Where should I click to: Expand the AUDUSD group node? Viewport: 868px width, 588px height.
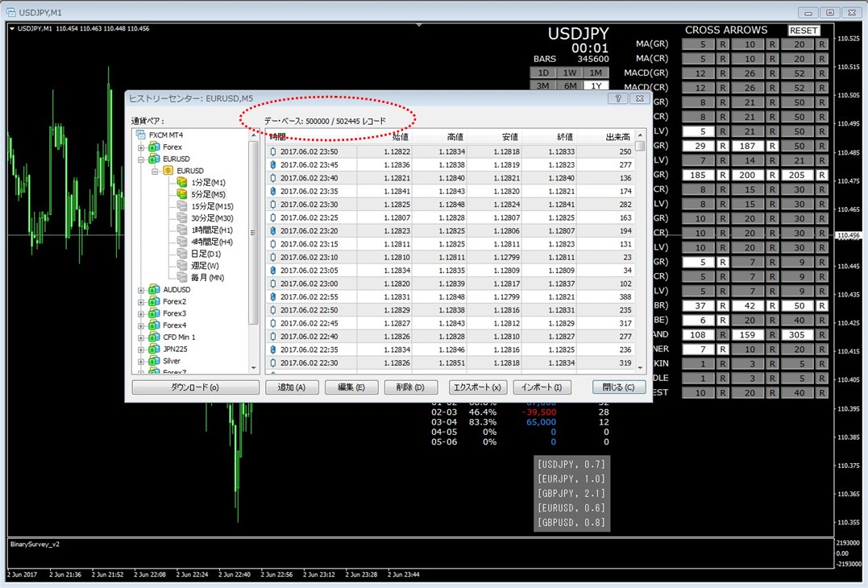(141, 290)
